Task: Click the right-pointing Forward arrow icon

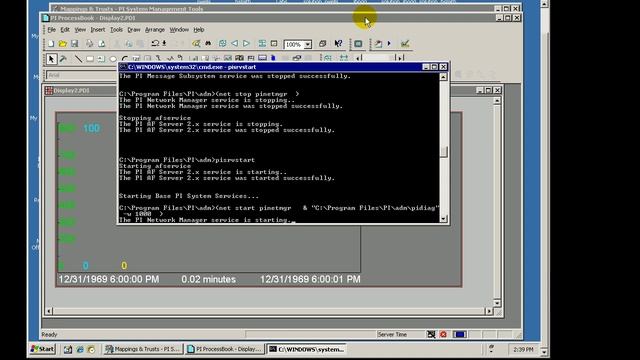Action: coord(246,43)
